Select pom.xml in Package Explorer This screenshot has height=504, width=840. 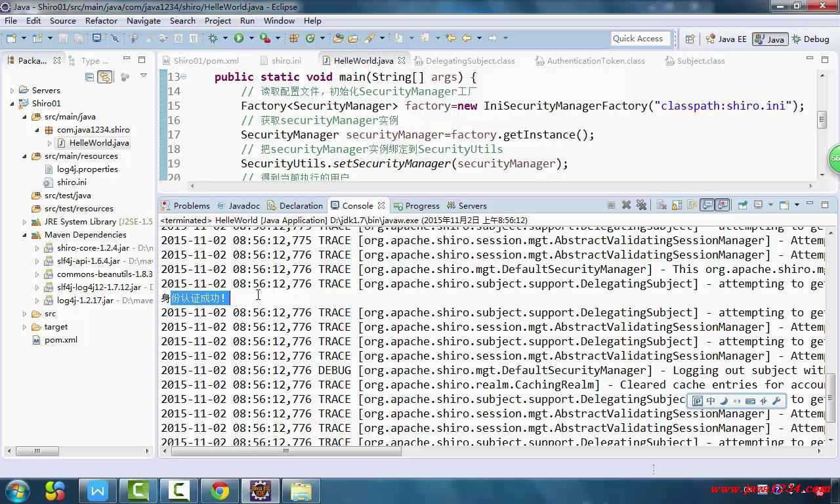coord(61,340)
